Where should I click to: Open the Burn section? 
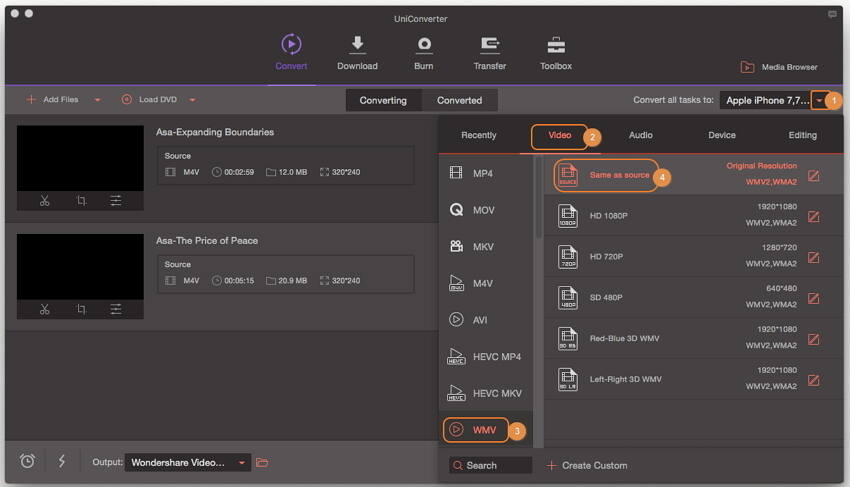point(424,52)
